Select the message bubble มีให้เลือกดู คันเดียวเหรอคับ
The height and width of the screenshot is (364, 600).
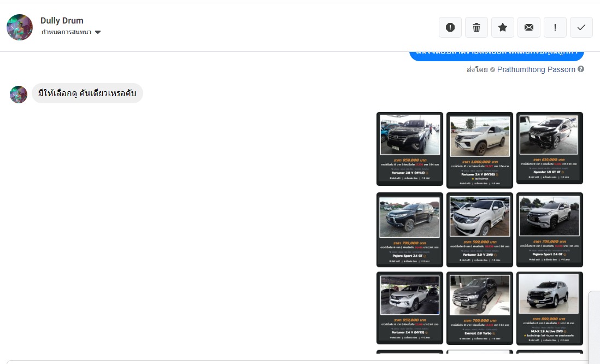coord(87,93)
